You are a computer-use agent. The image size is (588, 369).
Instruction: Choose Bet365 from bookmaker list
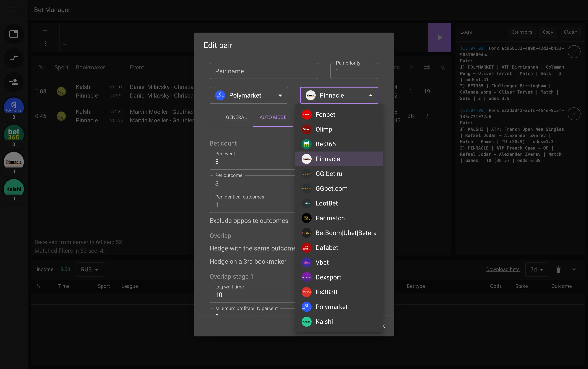pyautogui.click(x=339, y=144)
